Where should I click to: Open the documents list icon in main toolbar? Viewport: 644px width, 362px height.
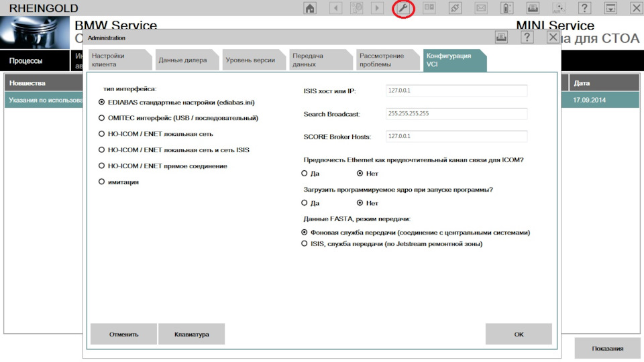click(356, 8)
